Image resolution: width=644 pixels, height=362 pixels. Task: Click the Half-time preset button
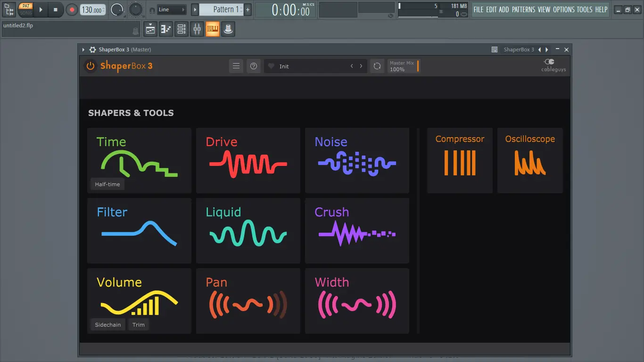coord(107,184)
